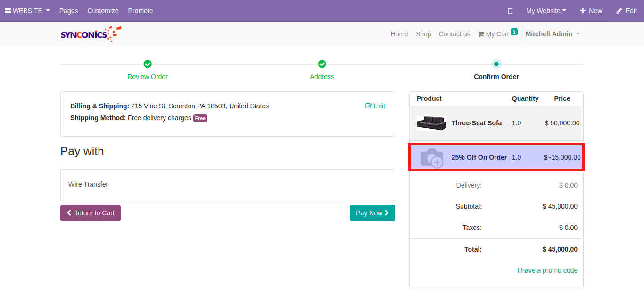Open the Mitchell Admin user menu

coord(552,34)
